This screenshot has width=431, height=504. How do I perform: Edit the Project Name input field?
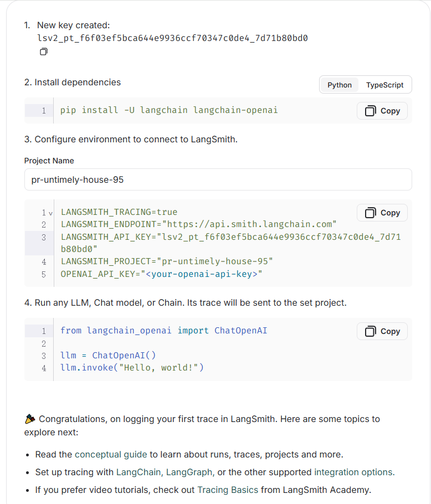pyautogui.click(x=218, y=179)
